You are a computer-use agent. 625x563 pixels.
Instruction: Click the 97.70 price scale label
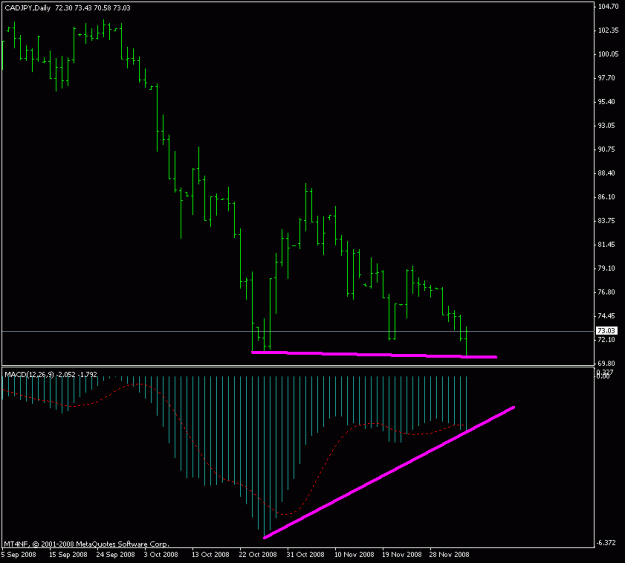pos(606,78)
